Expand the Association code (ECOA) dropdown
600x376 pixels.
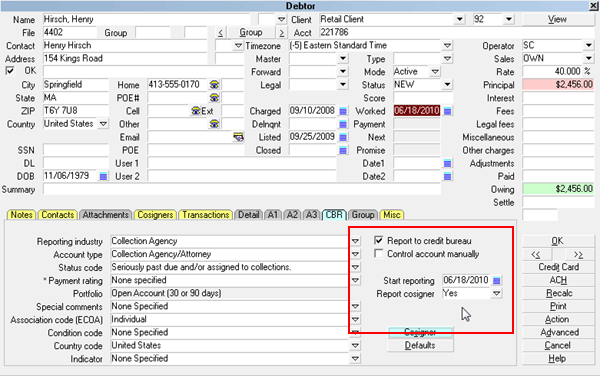355,319
